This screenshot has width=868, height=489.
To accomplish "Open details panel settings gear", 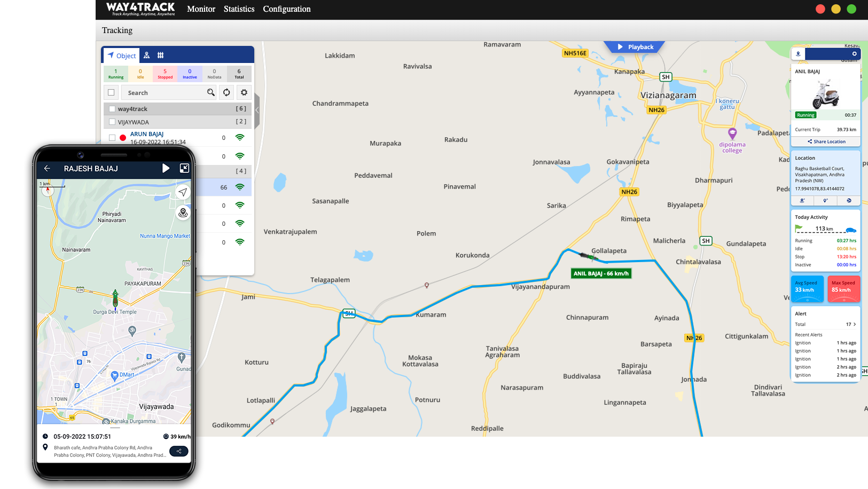I will point(854,54).
